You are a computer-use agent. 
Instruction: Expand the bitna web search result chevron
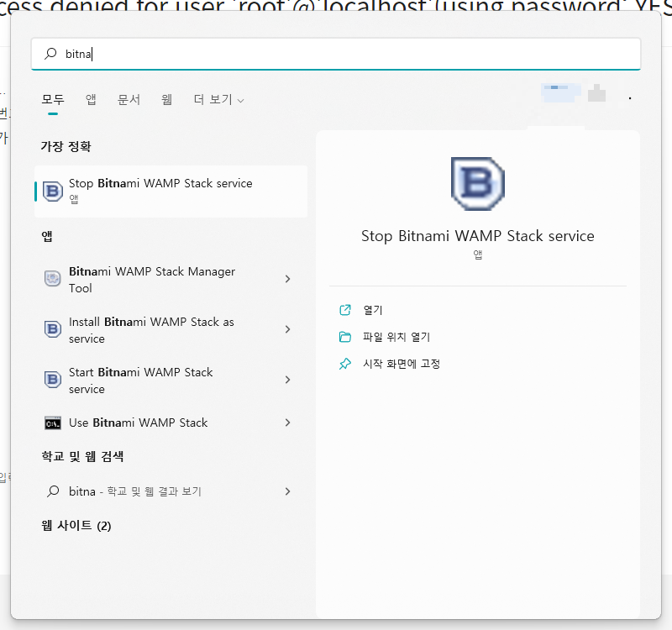click(287, 491)
